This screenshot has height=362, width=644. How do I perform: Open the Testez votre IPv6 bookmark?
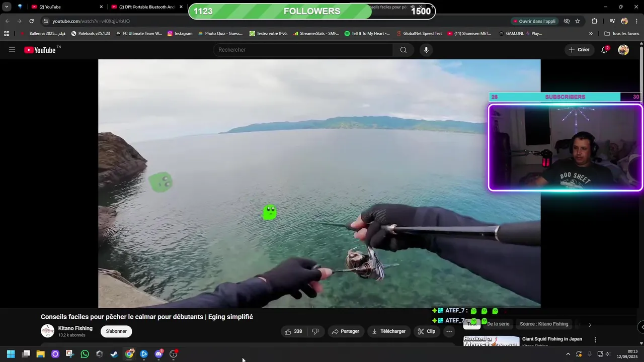(269, 34)
